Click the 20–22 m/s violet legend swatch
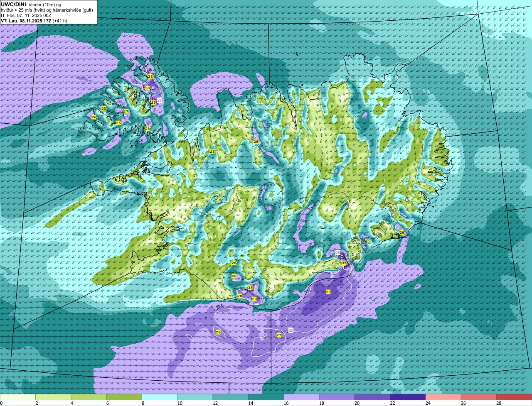The height and width of the screenshot is (406, 532). [x=372, y=397]
